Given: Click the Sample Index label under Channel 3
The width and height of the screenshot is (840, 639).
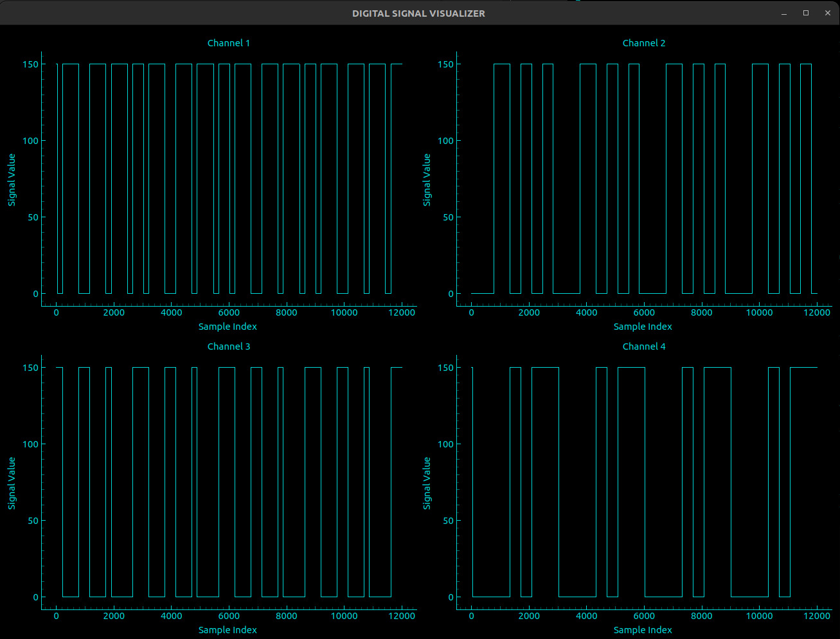Looking at the screenshot, I should click(x=228, y=630).
